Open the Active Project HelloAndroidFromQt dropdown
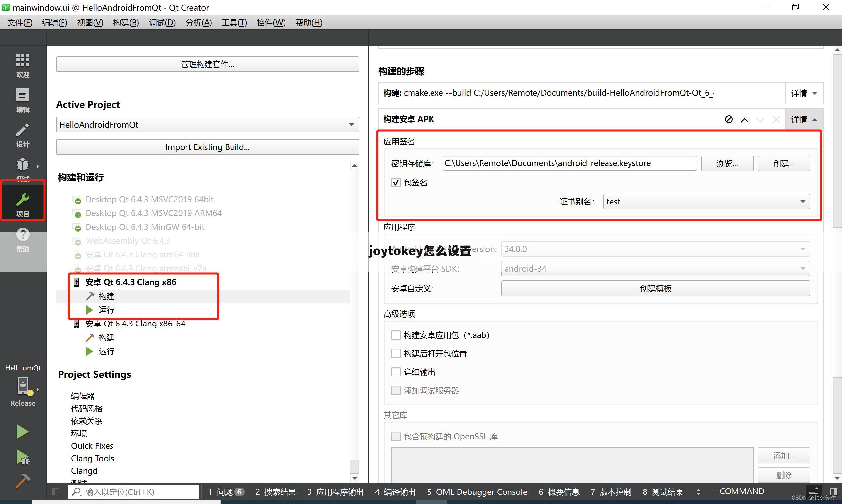The image size is (842, 504). point(207,125)
